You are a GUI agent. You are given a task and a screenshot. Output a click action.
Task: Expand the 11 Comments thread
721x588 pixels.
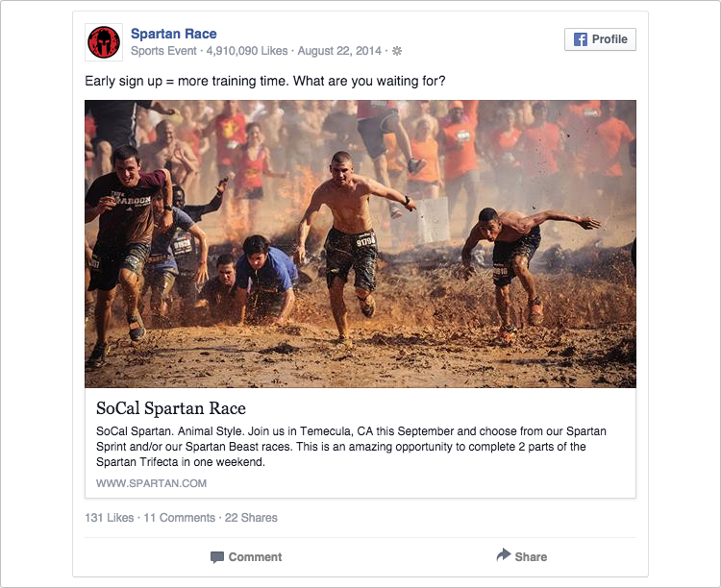click(x=180, y=518)
